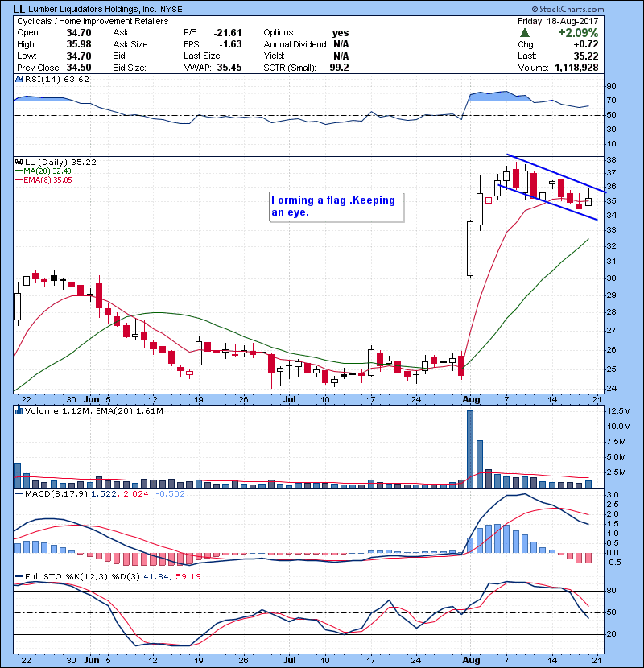Click the RSI area chart icon
The width and height of the screenshot is (644, 668).
[x=19, y=79]
